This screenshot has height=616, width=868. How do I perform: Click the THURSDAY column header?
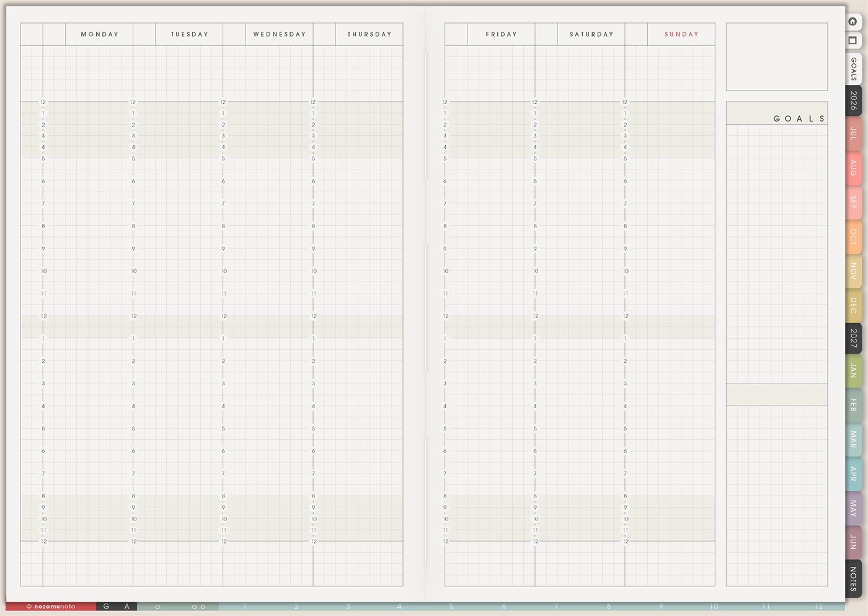pos(370,34)
